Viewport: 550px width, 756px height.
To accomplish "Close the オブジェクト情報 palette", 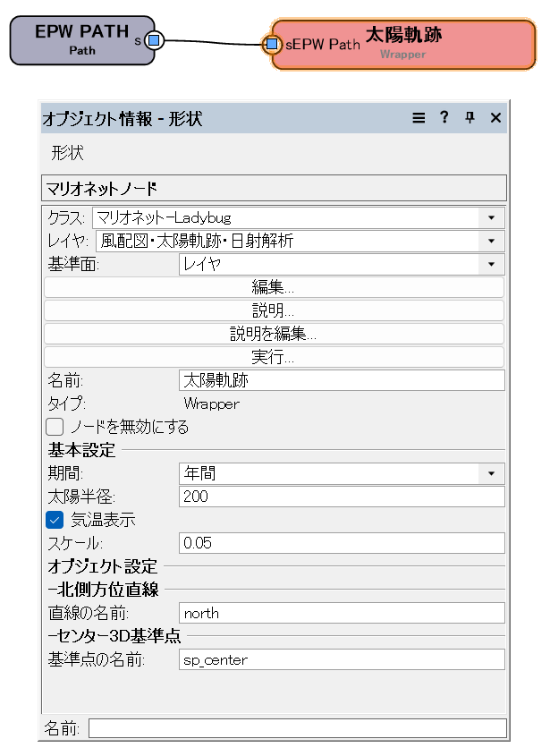I will click(495, 118).
